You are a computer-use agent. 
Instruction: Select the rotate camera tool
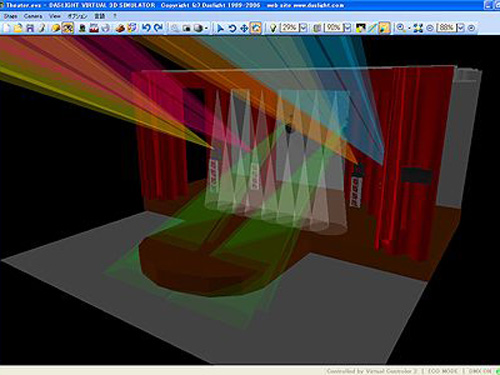coord(232,28)
